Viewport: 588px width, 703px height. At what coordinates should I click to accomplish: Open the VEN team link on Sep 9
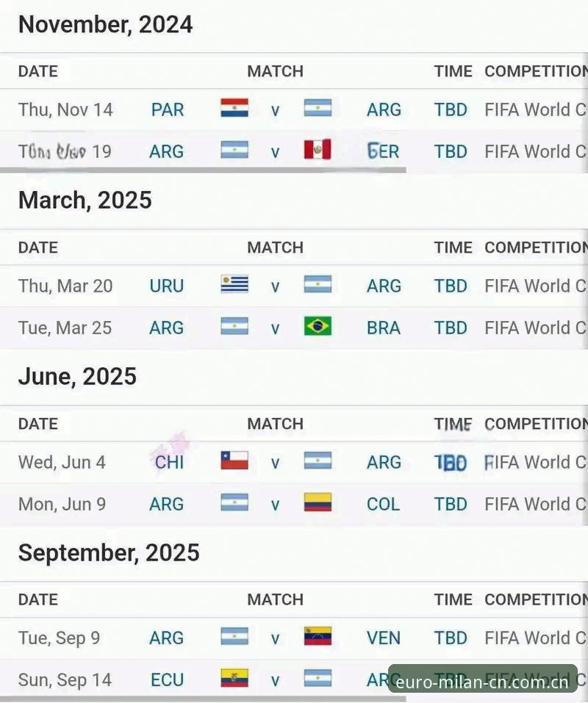coord(384,638)
